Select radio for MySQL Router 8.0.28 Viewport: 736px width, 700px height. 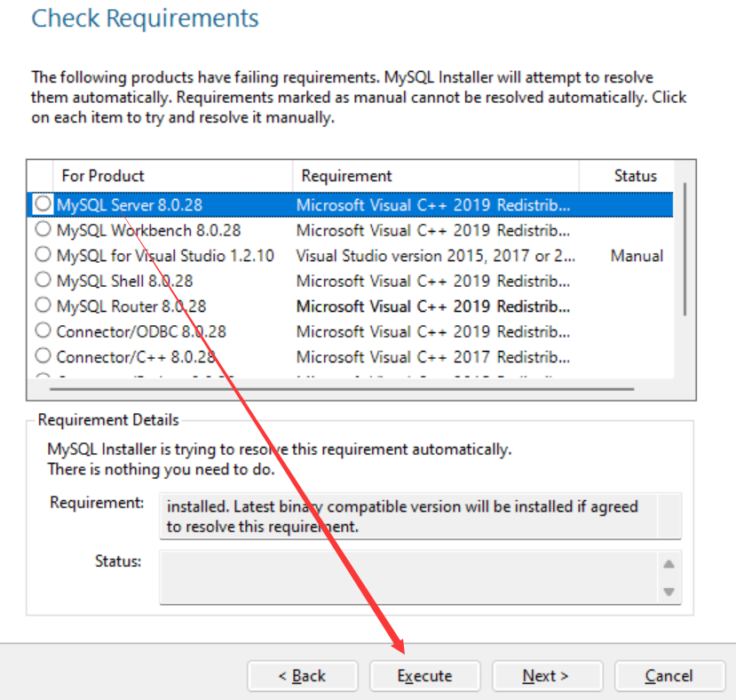pyautogui.click(x=43, y=306)
